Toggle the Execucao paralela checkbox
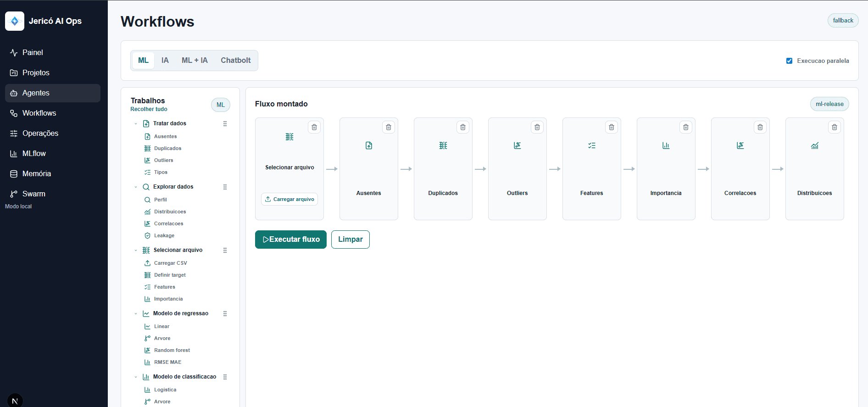868x407 pixels. 789,61
